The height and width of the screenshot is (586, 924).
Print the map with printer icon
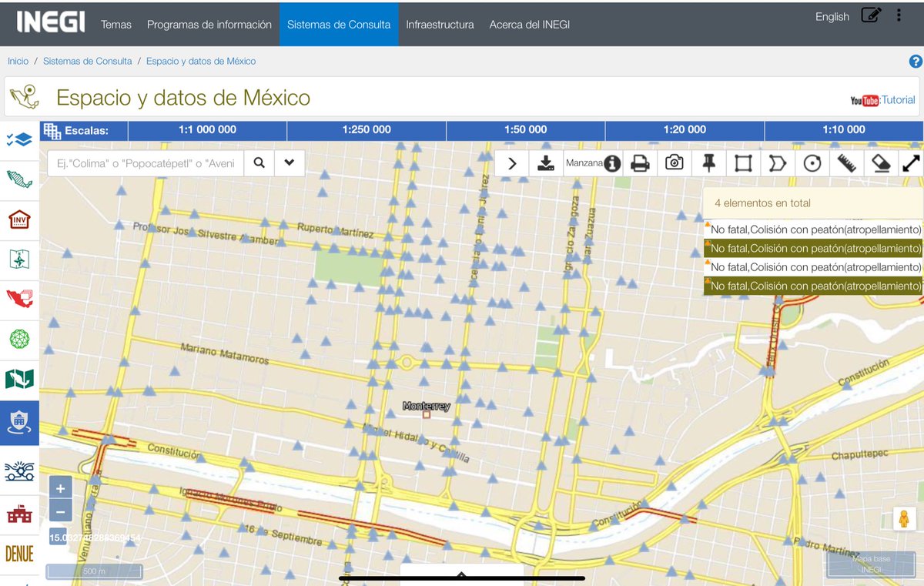pyautogui.click(x=640, y=163)
